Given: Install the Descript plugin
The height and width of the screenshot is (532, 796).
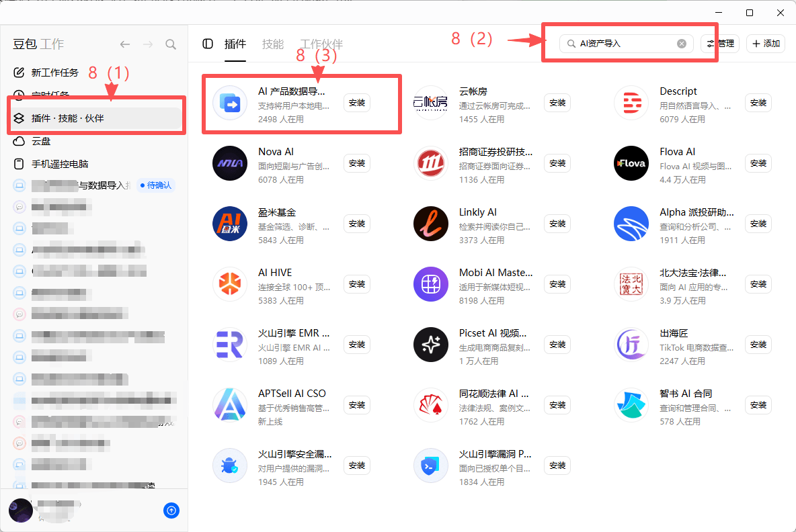Looking at the screenshot, I should point(758,103).
